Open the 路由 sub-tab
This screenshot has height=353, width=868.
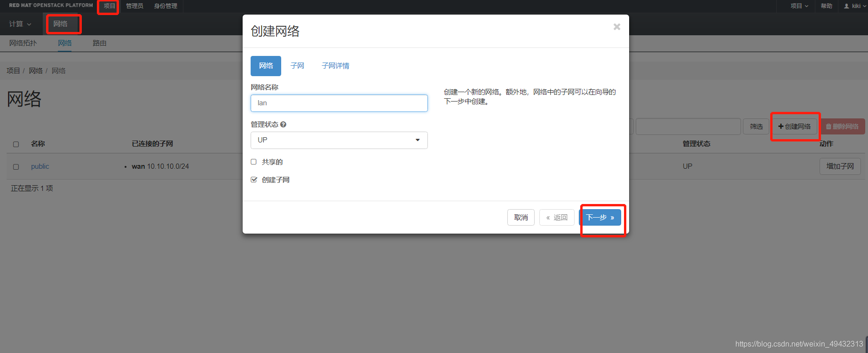[99, 43]
